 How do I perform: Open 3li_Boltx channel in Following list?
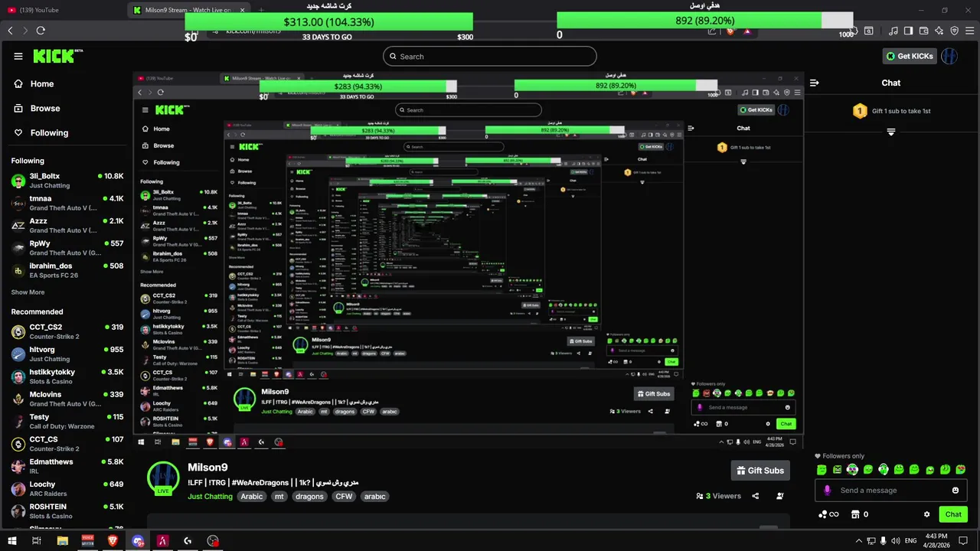(67, 181)
